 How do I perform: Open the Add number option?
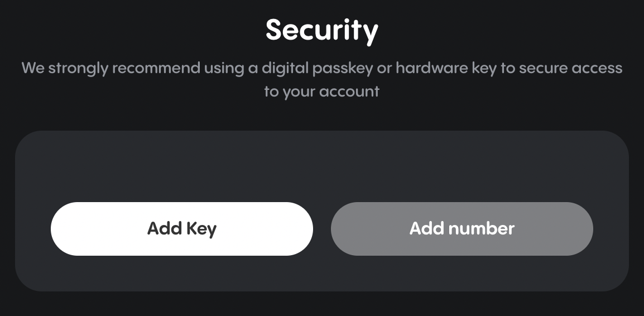click(x=462, y=228)
